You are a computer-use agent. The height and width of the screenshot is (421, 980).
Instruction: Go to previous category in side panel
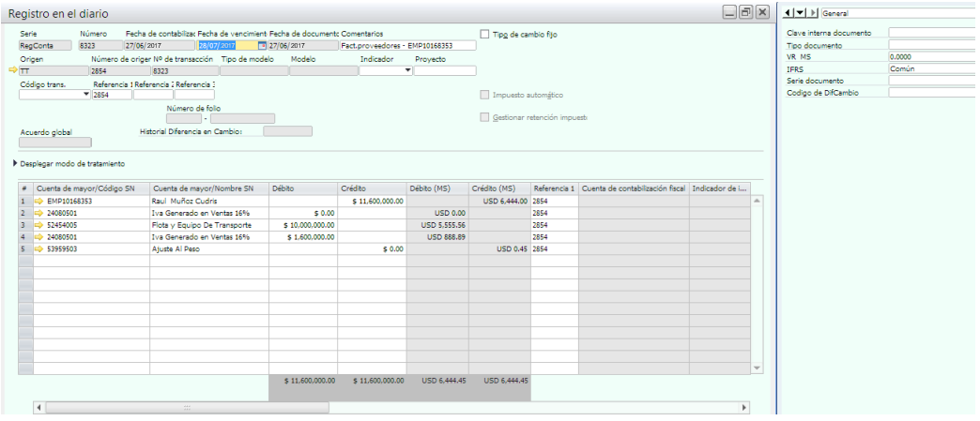point(789,13)
